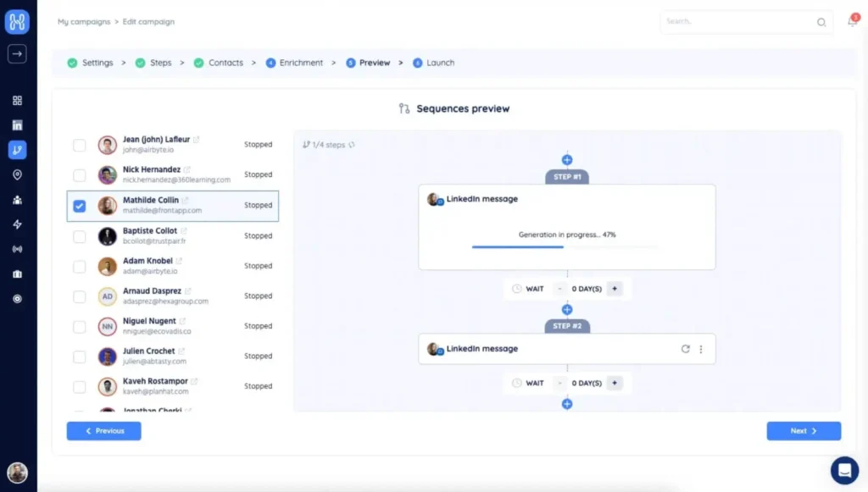Click the Next button

click(x=804, y=431)
